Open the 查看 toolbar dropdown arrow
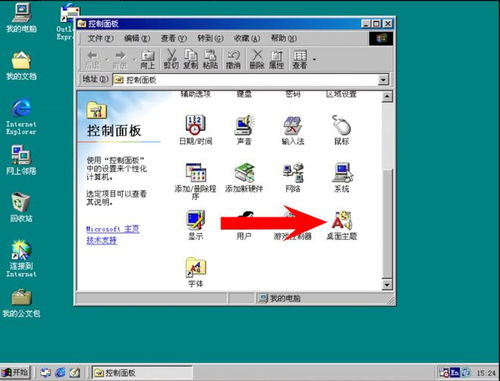The height and width of the screenshot is (381, 500). coord(314,59)
